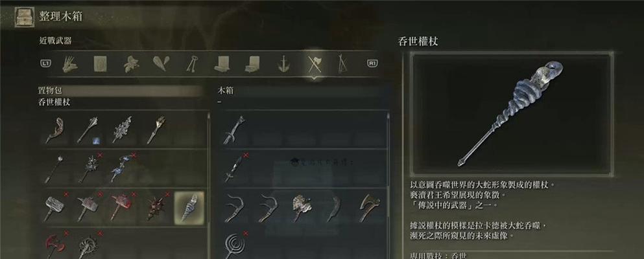
Task: Select the crossed-axes melee weapons category tab
Action: [x=315, y=64]
